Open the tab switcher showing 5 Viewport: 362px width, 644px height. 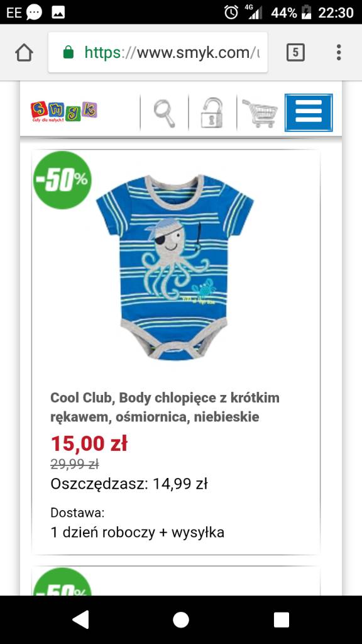click(295, 53)
